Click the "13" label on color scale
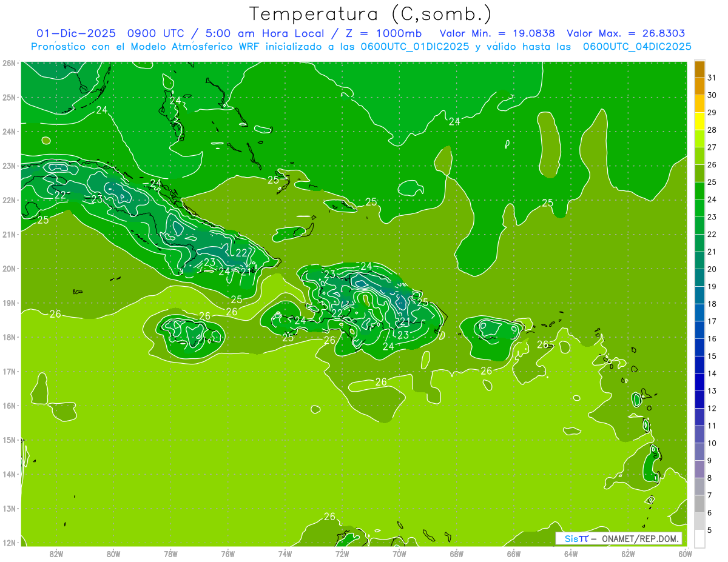Viewport: 728px width, 562px height. point(712,391)
